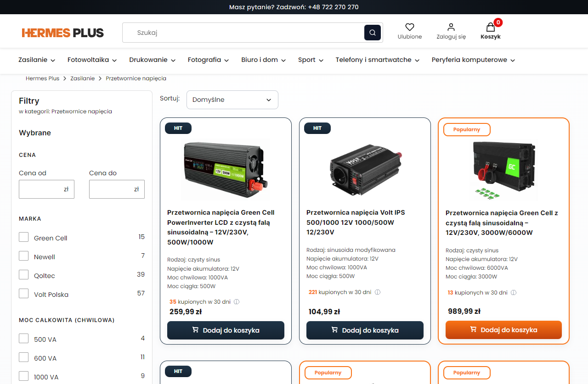Click the 259,99 zł price
The width and height of the screenshot is (588, 384).
click(186, 312)
